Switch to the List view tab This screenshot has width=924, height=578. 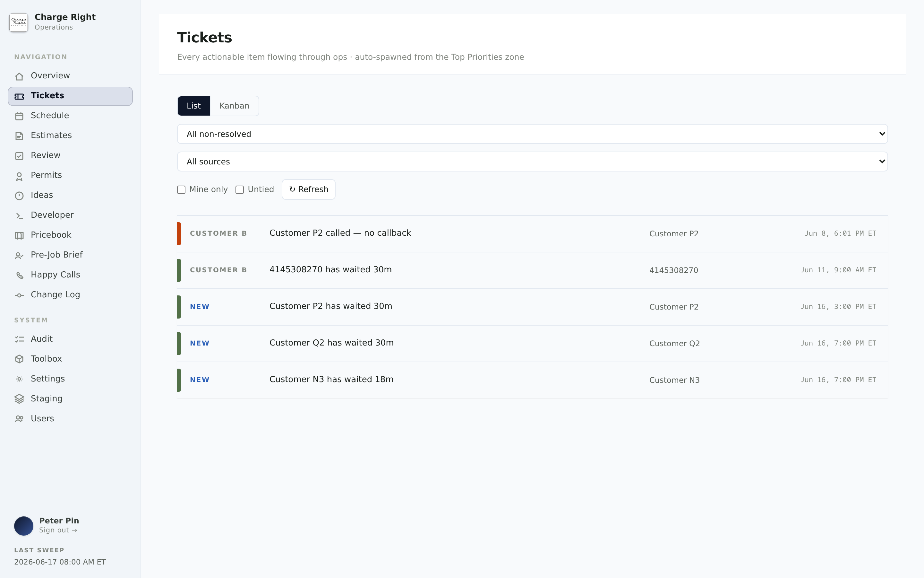point(193,106)
